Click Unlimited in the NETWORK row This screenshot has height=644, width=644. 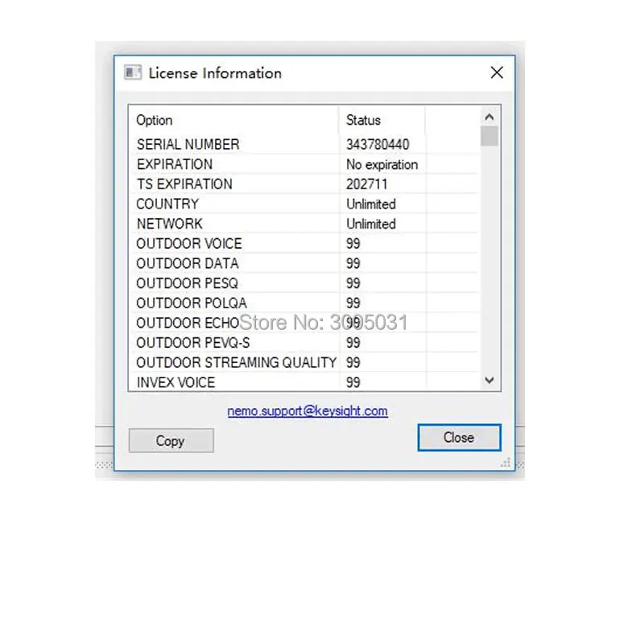point(371,224)
